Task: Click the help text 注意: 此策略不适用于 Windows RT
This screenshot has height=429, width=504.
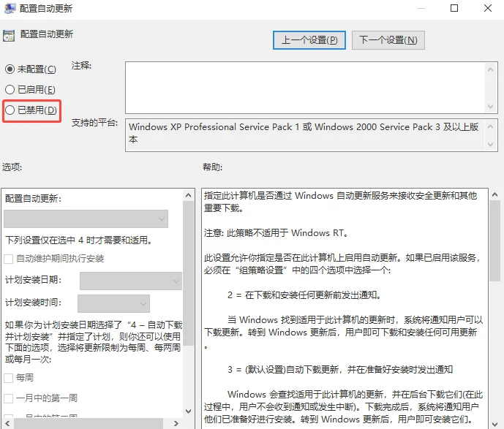Action: [277, 233]
